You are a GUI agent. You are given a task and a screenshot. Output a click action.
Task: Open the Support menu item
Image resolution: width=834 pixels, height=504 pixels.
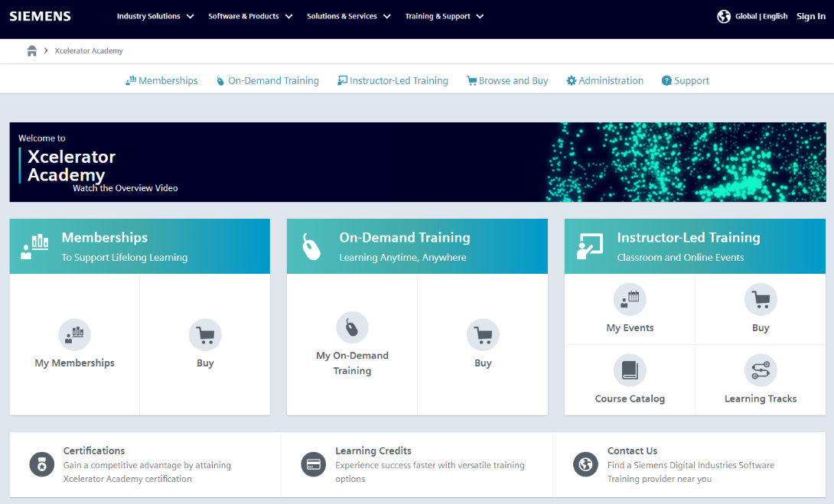tap(686, 81)
